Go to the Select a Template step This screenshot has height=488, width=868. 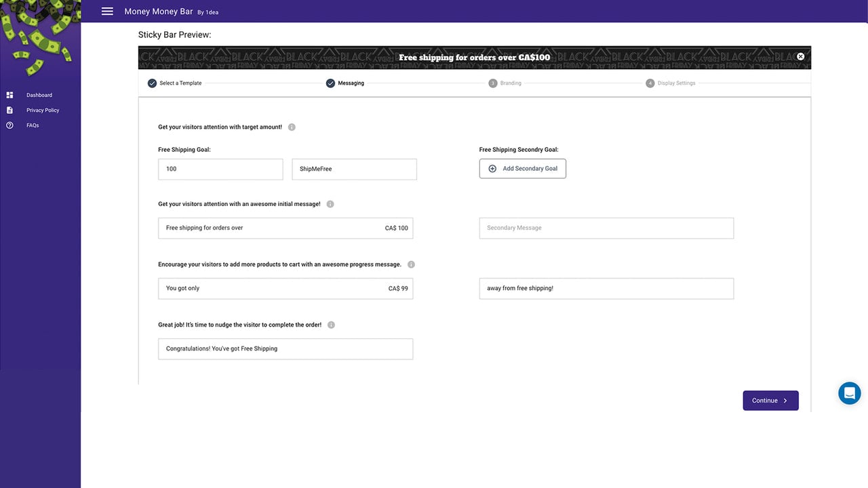(x=175, y=83)
